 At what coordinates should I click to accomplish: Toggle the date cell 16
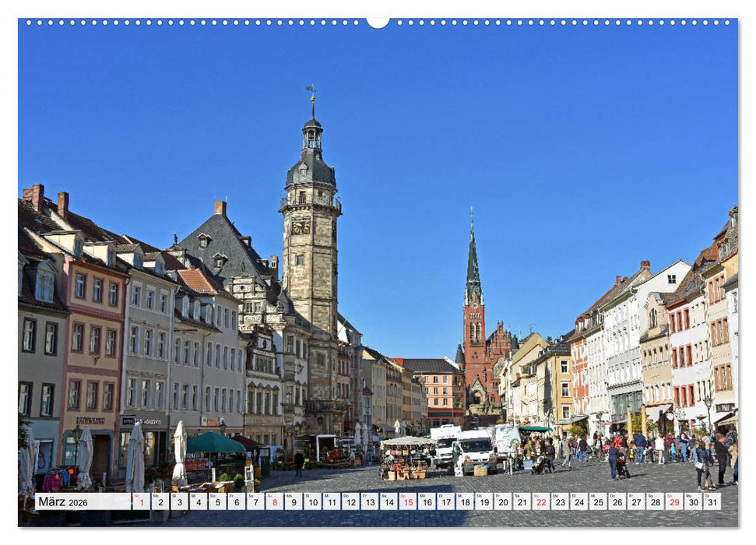pyautogui.click(x=427, y=503)
